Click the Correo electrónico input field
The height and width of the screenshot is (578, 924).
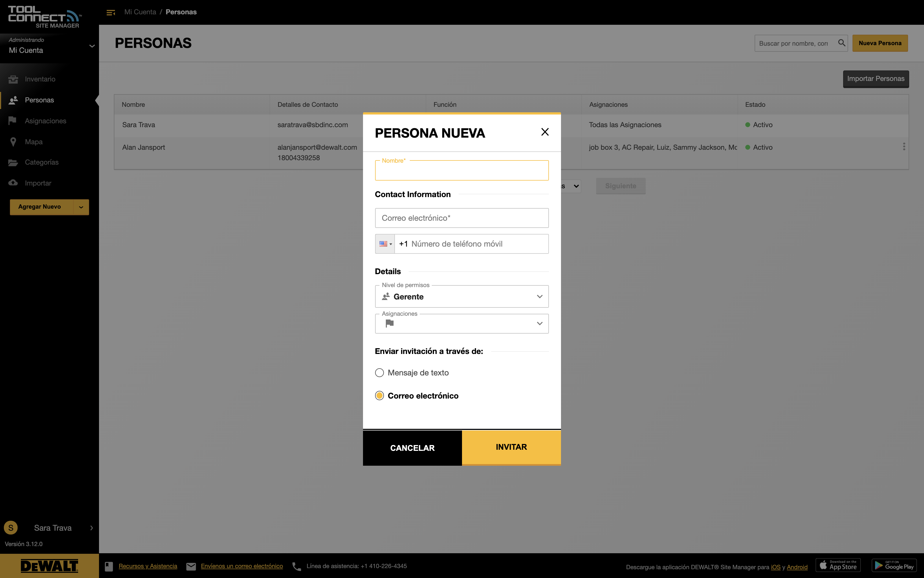click(x=462, y=218)
